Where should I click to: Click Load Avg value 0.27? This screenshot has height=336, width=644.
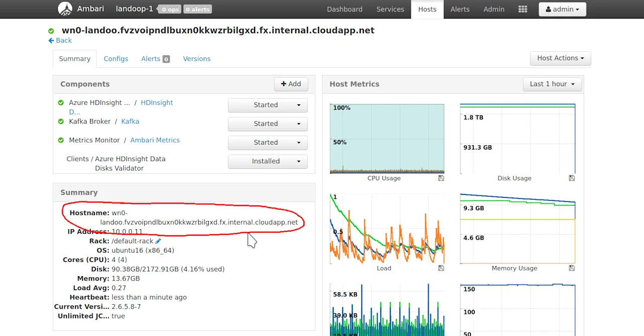coord(119,288)
